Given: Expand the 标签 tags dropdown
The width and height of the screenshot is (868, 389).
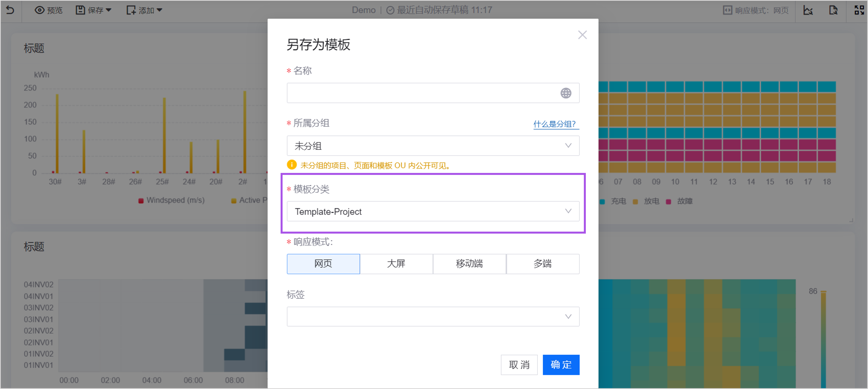Looking at the screenshot, I should click(x=433, y=316).
